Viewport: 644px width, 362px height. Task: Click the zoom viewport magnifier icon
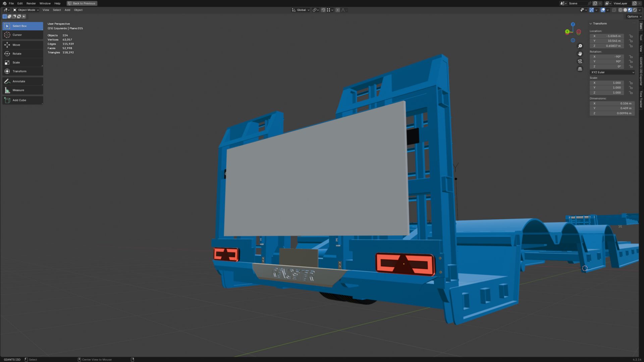(x=580, y=46)
